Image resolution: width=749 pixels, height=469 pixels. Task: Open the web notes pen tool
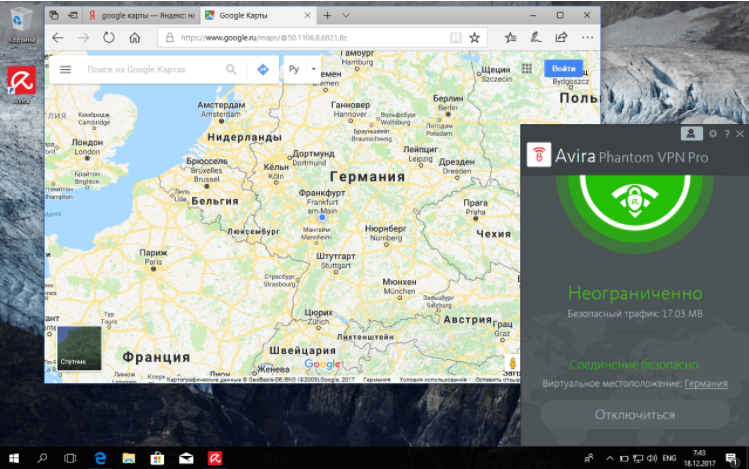coord(536,38)
